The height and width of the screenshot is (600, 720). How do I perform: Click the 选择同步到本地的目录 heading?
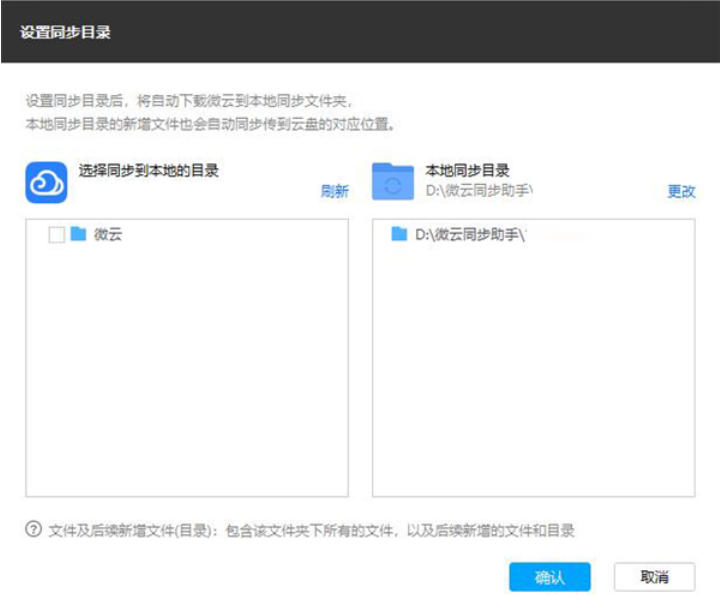pyautogui.click(x=149, y=171)
